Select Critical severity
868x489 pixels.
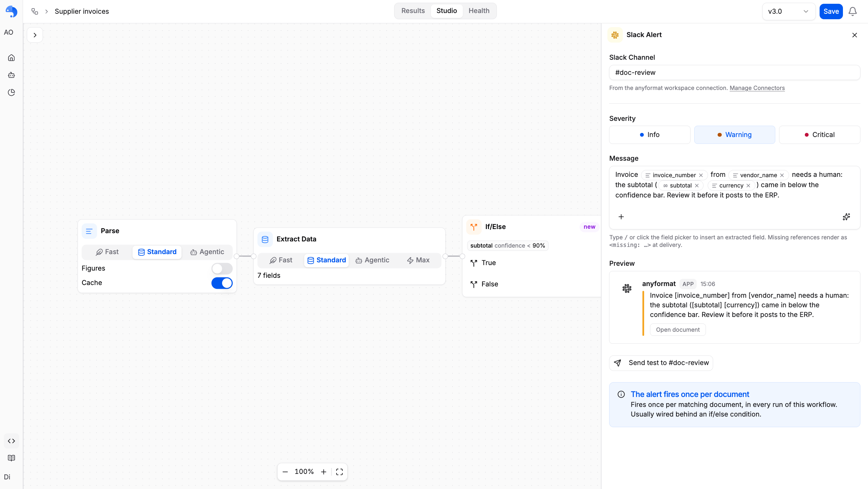(x=820, y=135)
